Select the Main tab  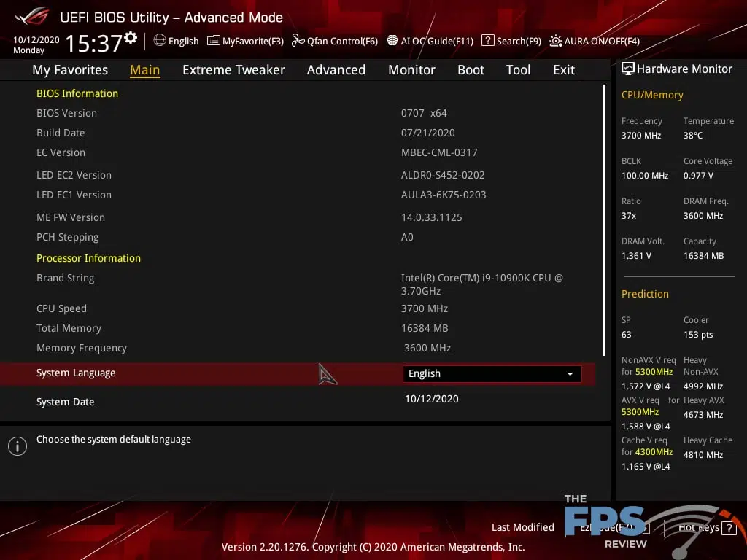pyautogui.click(x=145, y=70)
